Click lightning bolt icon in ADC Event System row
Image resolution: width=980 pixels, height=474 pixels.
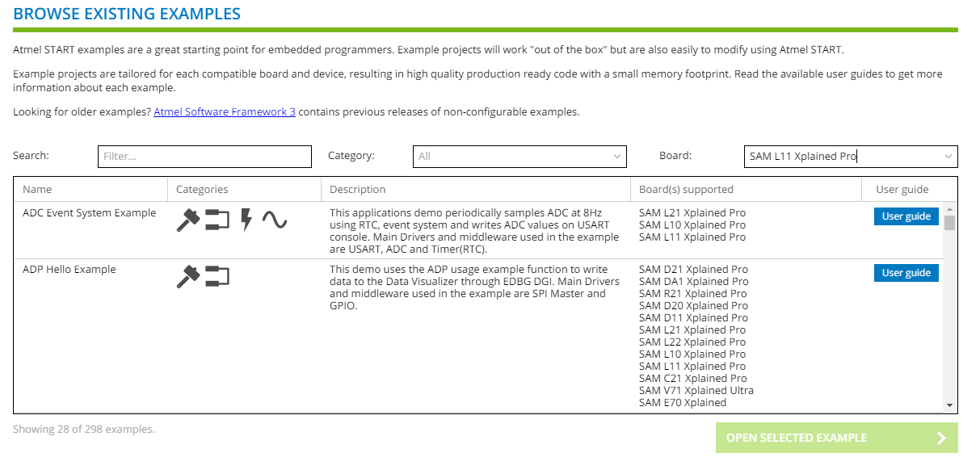click(246, 220)
